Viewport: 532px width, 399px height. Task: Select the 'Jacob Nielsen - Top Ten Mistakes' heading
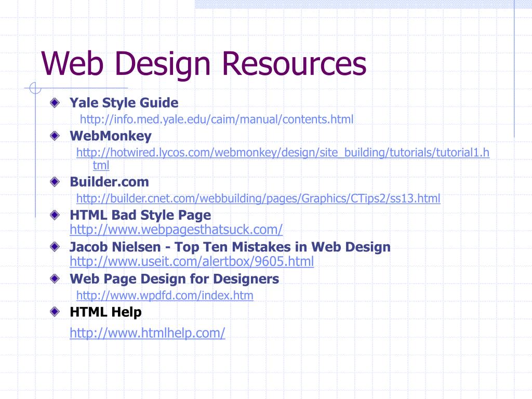[x=230, y=247]
